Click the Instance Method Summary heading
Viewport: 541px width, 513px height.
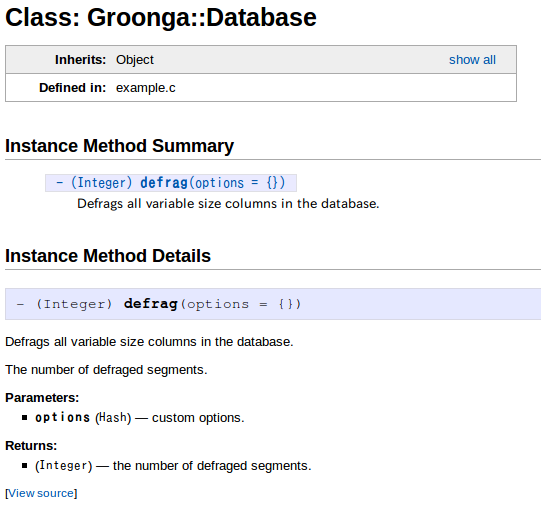click(119, 146)
